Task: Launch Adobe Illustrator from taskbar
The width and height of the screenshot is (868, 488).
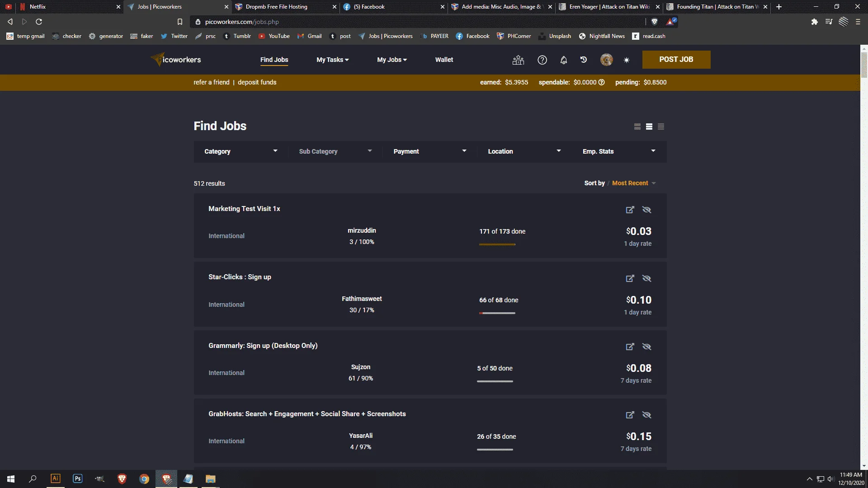Action: coord(55,479)
